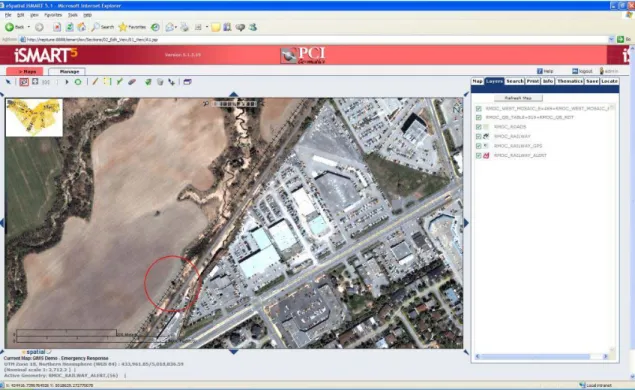Image resolution: width=635 pixels, height=390 pixels.
Task: Click the add-point arrow plus tool
Action: pyautogui.click(x=172, y=82)
